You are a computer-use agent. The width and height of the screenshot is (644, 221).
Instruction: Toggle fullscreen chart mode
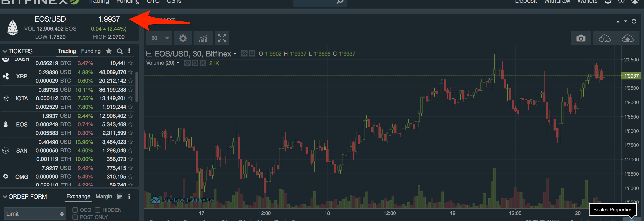(x=222, y=38)
